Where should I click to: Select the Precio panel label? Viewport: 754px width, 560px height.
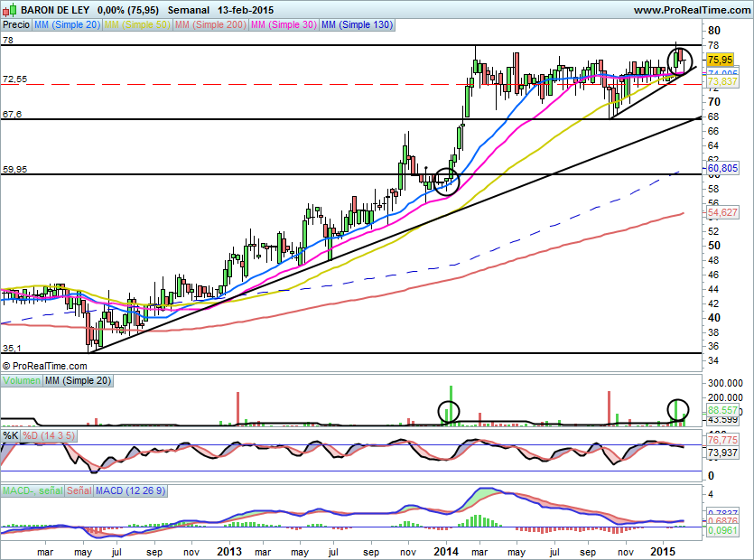(16, 25)
